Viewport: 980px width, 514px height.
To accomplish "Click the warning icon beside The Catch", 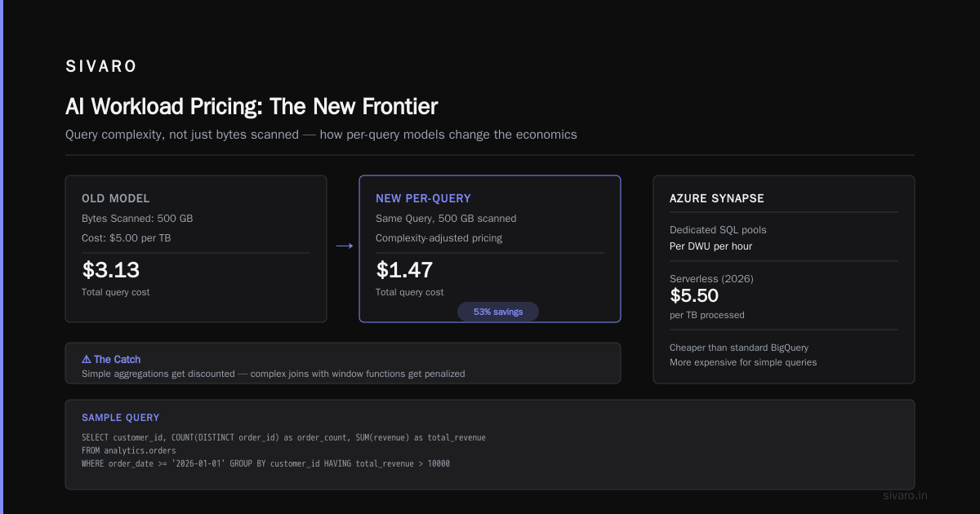I will click(x=87, y=359).
